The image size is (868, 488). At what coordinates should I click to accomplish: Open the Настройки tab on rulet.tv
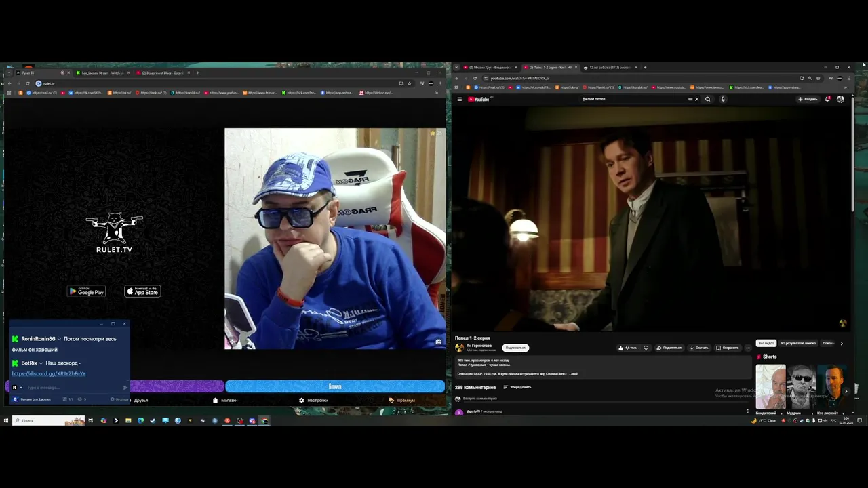(x=313, y=400)
